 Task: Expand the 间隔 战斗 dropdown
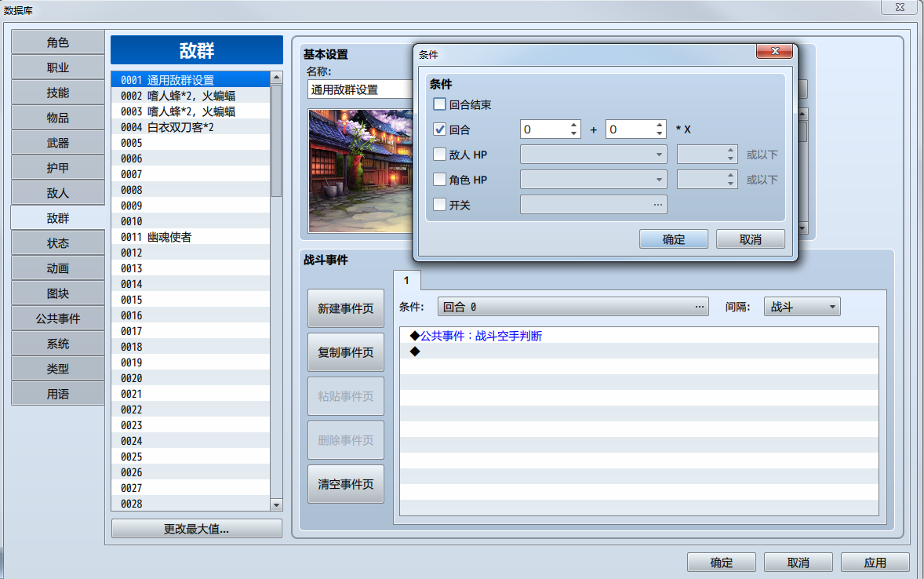802,307
